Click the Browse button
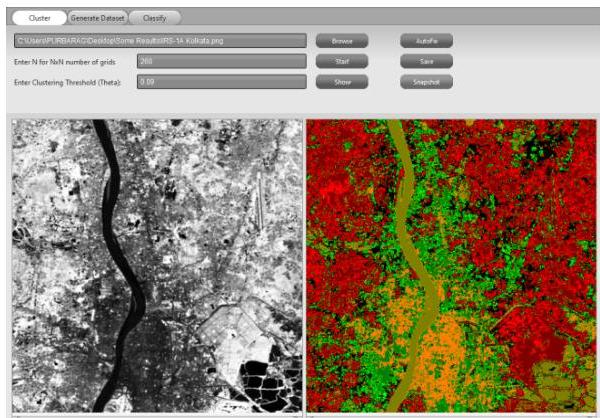Screen dimensions: 600x418 [x=342, y=41]
